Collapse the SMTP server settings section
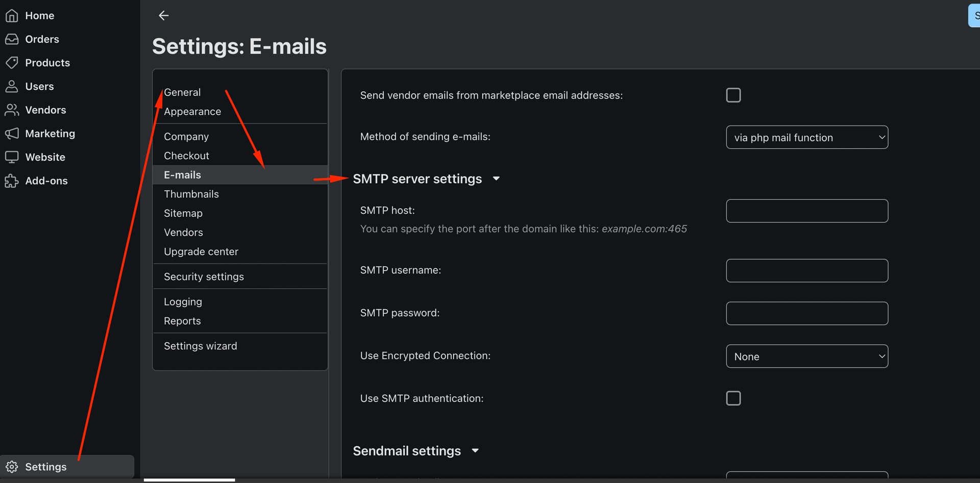980x483 pixels. pyautogui.click(x=496, y=179)
